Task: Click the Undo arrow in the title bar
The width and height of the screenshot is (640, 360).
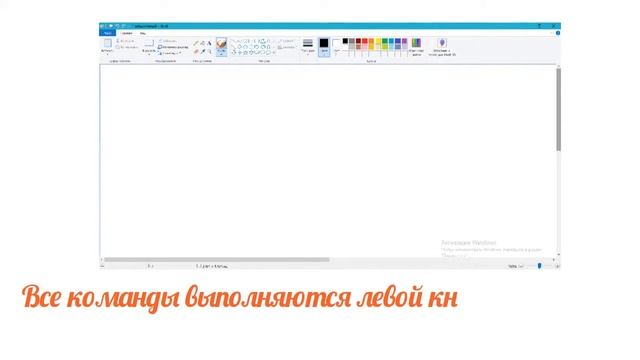Action: 118,26
